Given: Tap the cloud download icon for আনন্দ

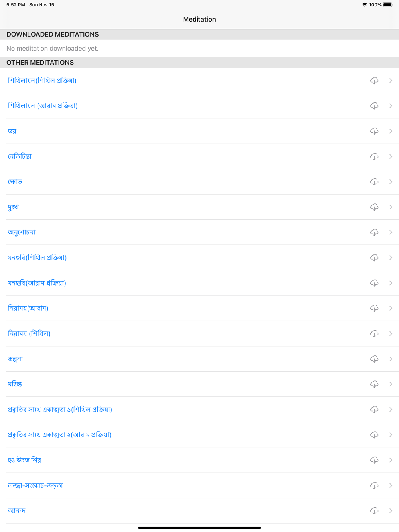Looking at the screenshot, I should coord(374,511).
